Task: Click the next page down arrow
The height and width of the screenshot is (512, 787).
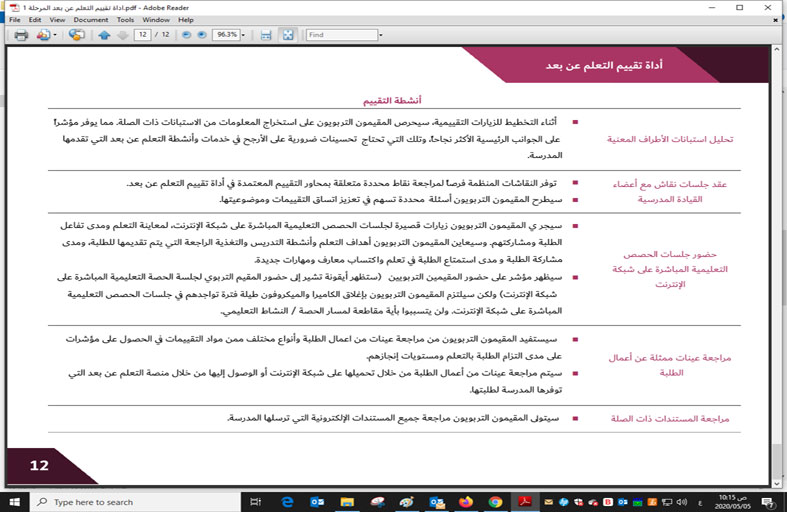Action: (x=122, y=35)
